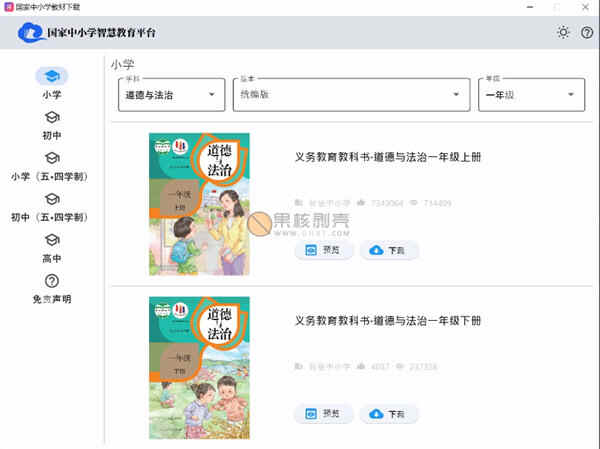Toggle the light/dark theme sun icon
Screen dimensions: 600x449
[x=564, y=33]
